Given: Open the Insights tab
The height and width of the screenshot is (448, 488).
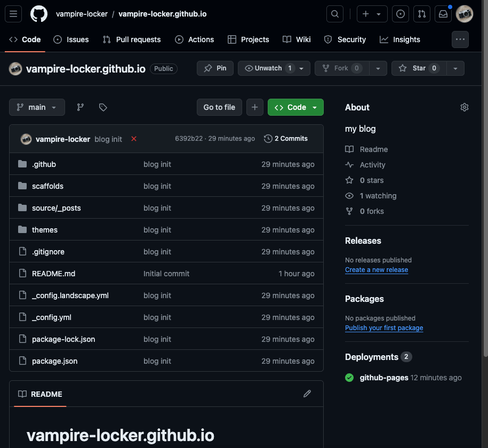Looking at the screenshot, I should tap(400, 39).
